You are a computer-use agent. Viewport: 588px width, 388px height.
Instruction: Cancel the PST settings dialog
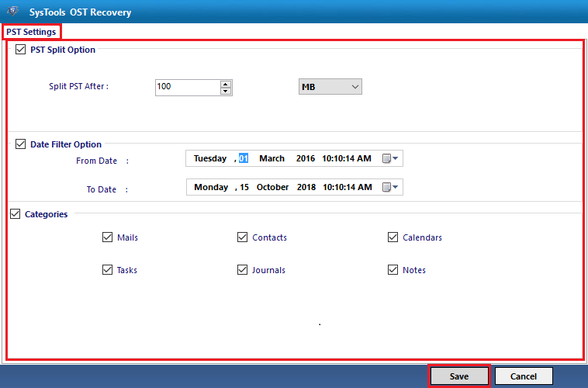click(x=524, y=376)
